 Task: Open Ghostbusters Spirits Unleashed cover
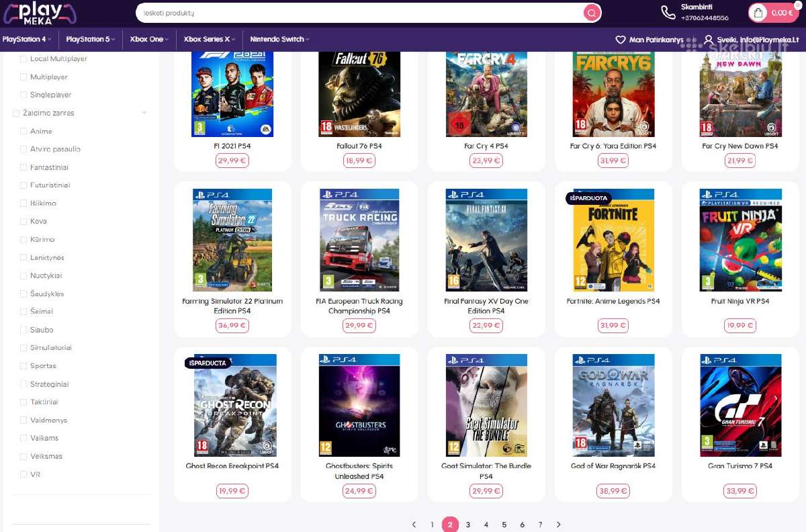pyautogui.click(x=359, y=405)
